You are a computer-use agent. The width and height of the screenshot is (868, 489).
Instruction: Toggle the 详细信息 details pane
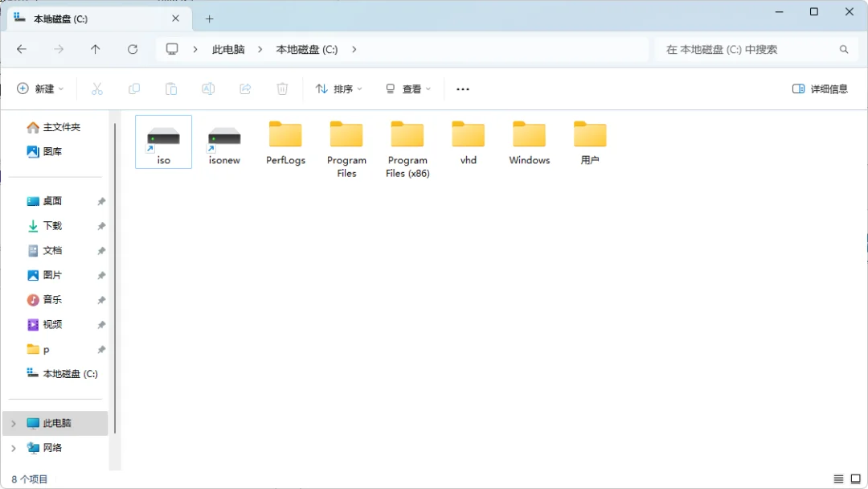pyautogui.click(x=820, y=88)
